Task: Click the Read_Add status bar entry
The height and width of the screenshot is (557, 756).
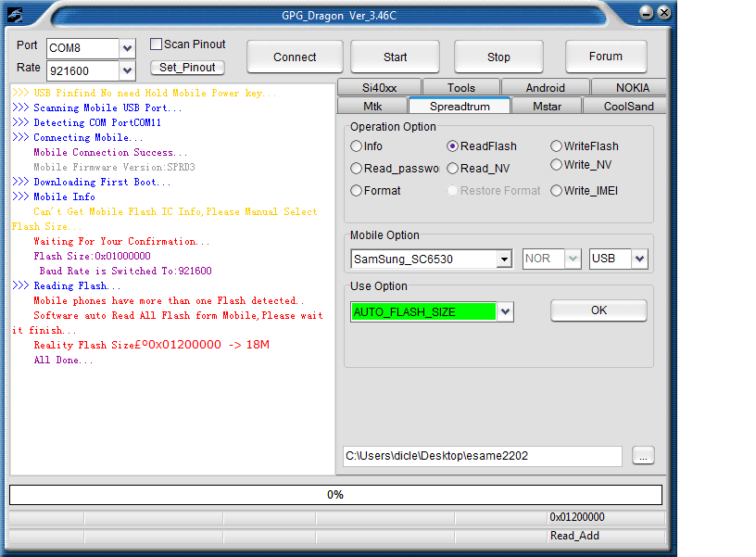Action: point(574,536)
